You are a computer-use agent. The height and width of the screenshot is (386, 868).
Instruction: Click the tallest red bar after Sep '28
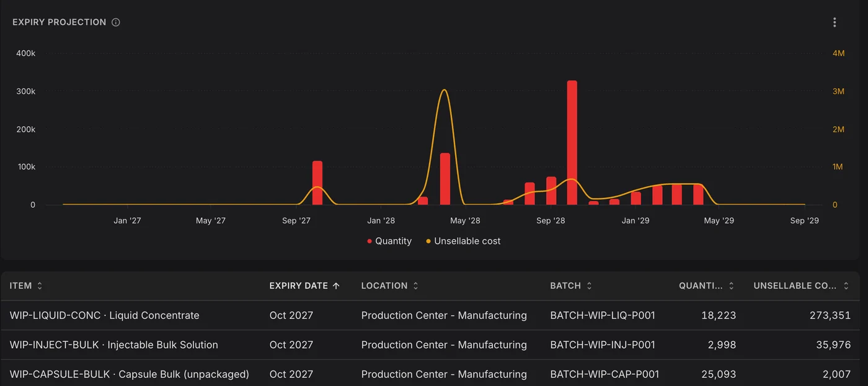click(572, 143)
